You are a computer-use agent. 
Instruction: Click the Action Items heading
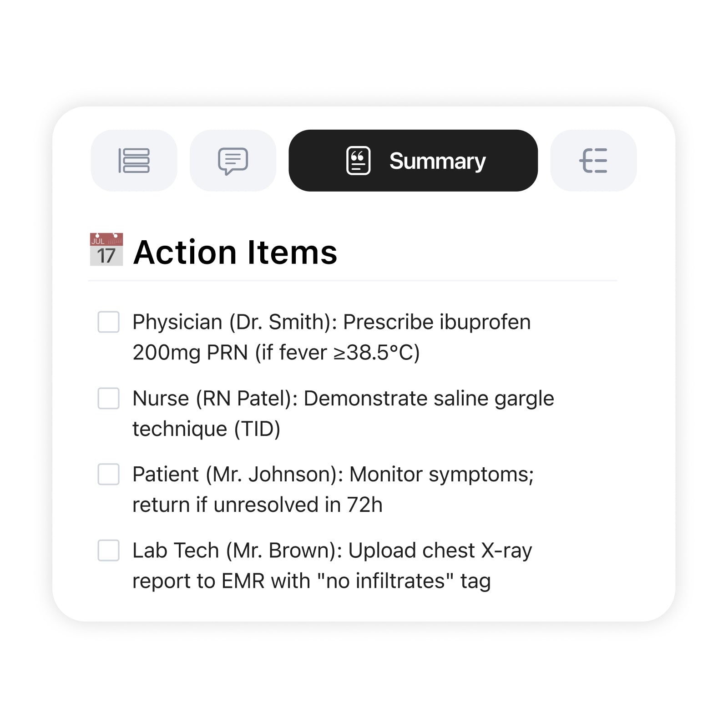tap(235, 252)
